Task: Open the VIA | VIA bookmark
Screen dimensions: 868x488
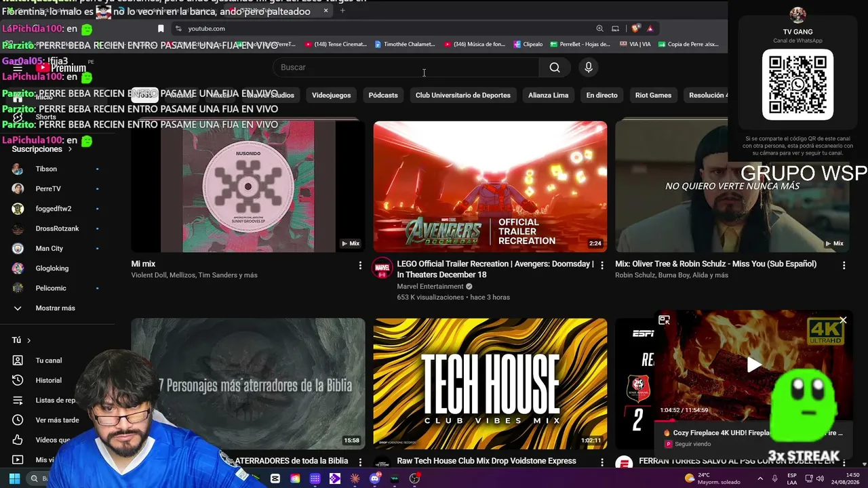Action: click(x=635, y=45)
